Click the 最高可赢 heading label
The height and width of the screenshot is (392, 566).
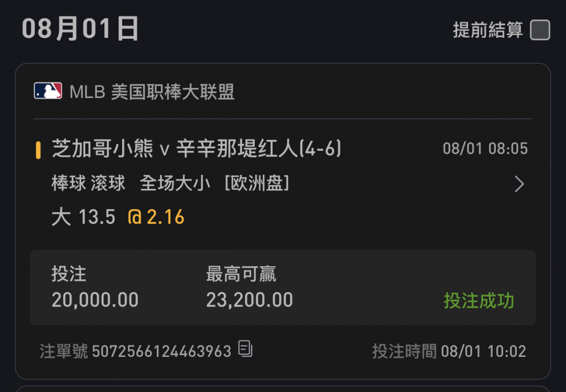click(x=241, y=274)
